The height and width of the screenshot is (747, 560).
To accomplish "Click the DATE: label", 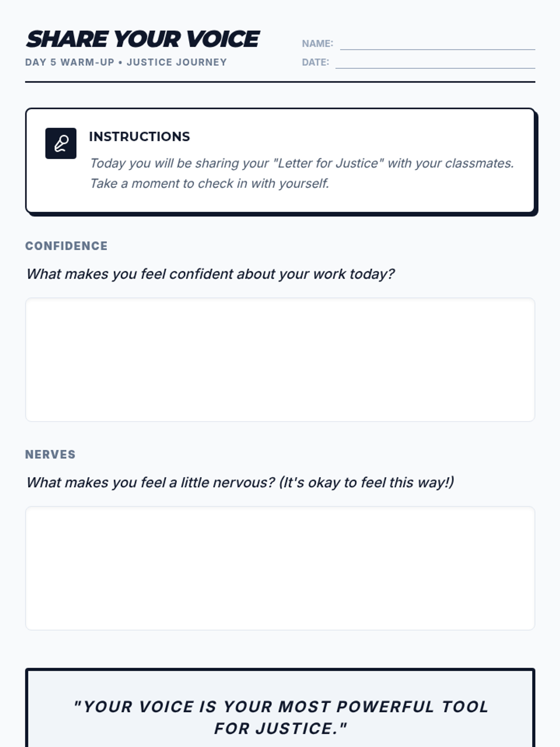I will click(315, 62).
